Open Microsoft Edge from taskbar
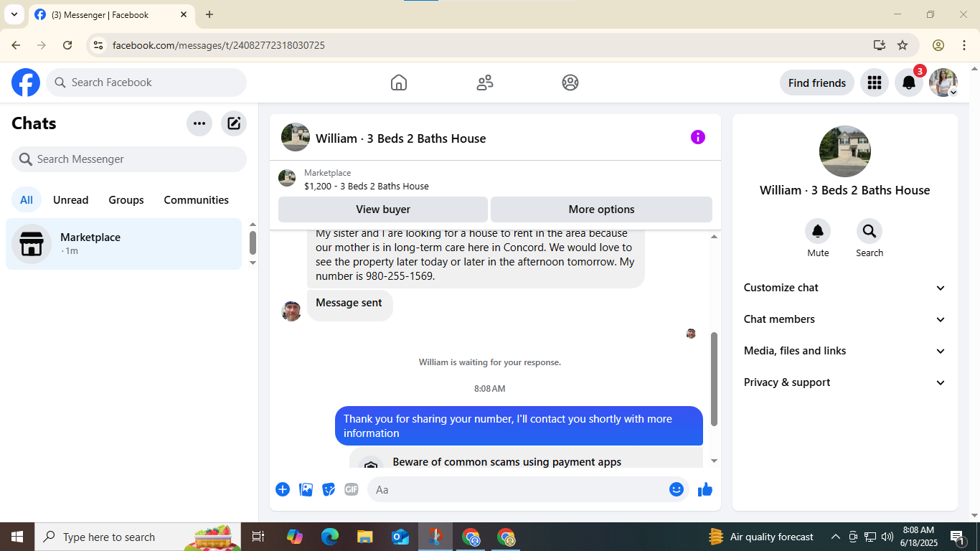Screen dimensions: 980x551 coord(329,537)
